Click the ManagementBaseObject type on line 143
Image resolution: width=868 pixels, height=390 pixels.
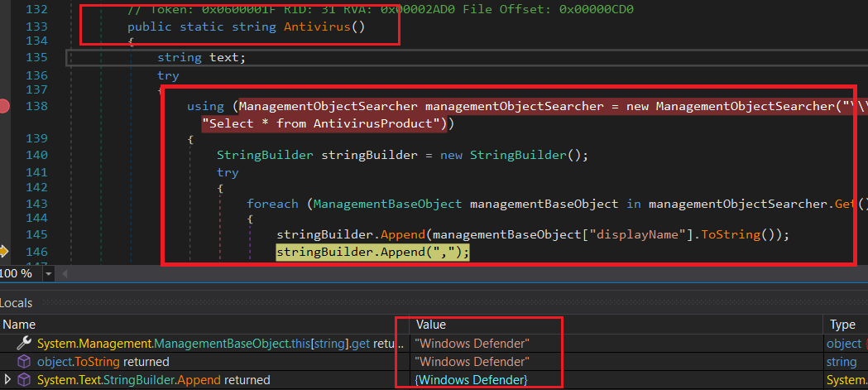click(387, 204)
